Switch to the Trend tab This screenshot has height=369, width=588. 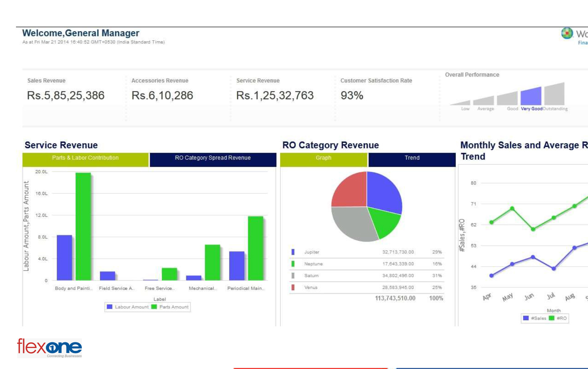[412, 159]
